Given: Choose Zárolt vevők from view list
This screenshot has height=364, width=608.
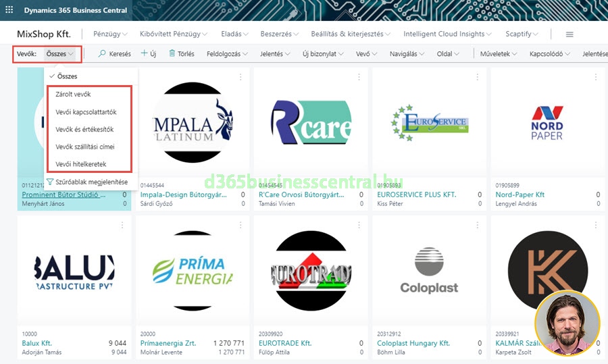Looking at the screenshot, I should pos(73,95).
